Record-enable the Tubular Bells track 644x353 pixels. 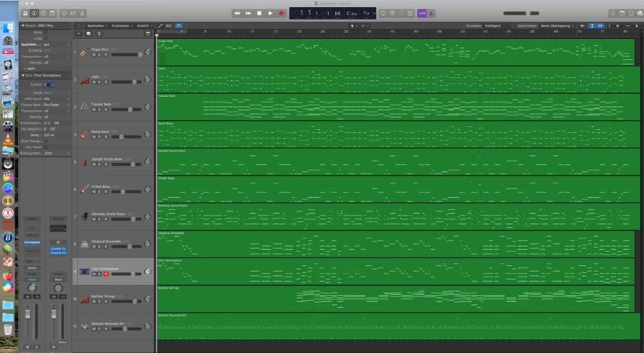pyautogui.click(x=105, y=109)
